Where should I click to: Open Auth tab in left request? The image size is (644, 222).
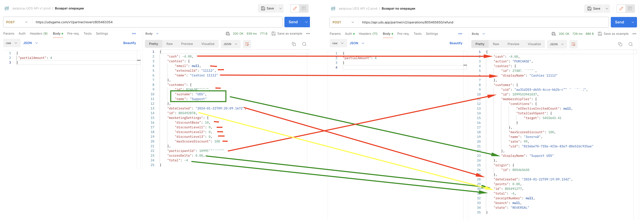click(x=22, y=34)
